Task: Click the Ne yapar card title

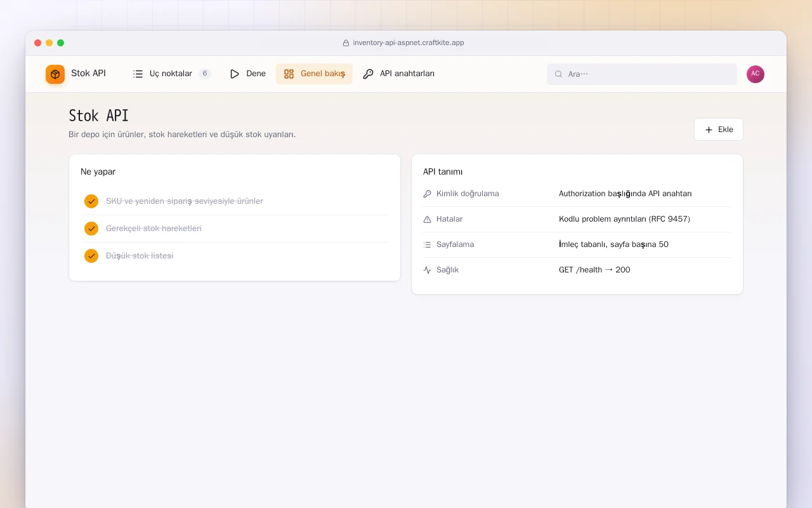Action: (98, 172)
